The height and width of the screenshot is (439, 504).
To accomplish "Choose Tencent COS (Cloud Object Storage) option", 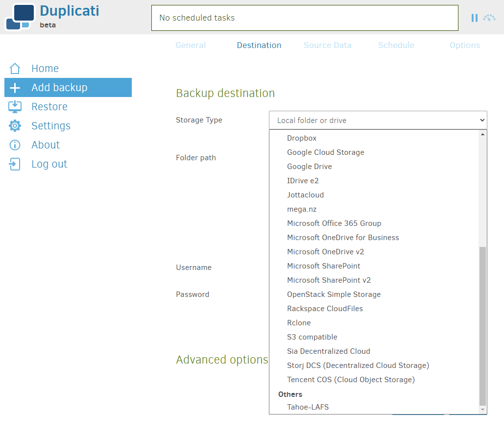I will tap(374, 380).
